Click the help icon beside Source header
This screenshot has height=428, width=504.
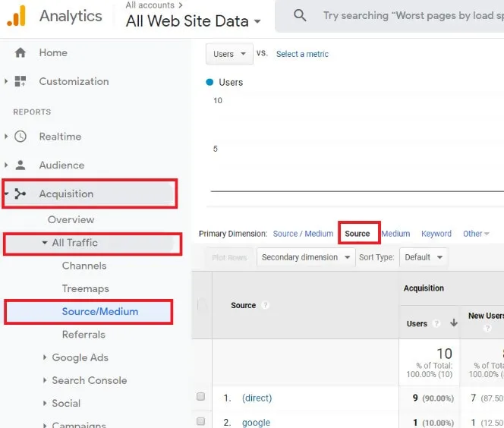[266, 305]
